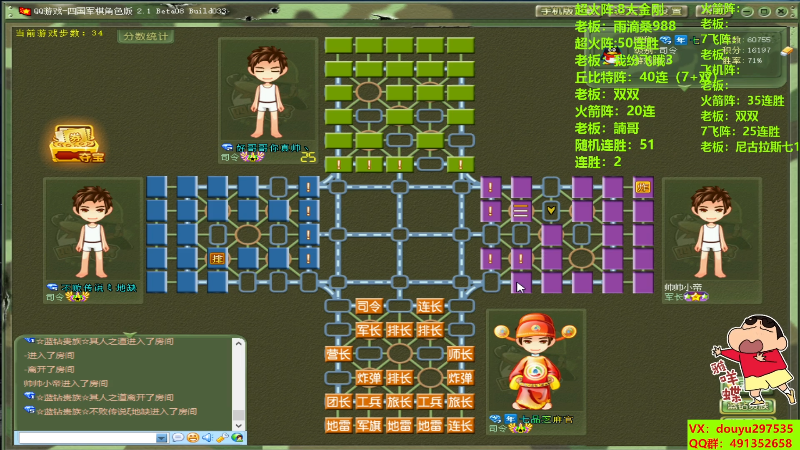Select the 排长 between the two 炸弹 pieces
The height and width of the screenshot is (450, 800).
(399, 378)
